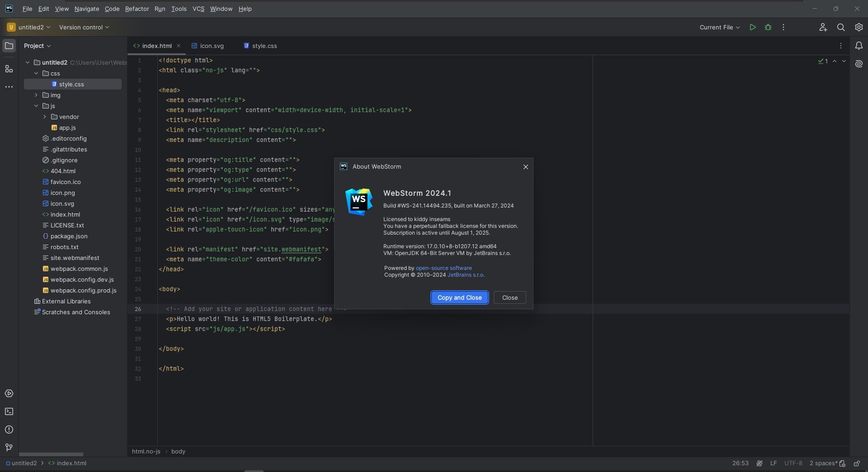Slide the Project panel horizontal scrollbar
Image resolution: width=868 pixels, height=472 pixels.
click(51, 454)
